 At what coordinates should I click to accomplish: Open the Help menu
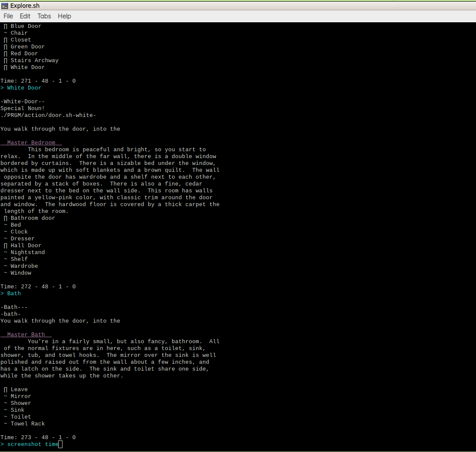pos(64,16)
